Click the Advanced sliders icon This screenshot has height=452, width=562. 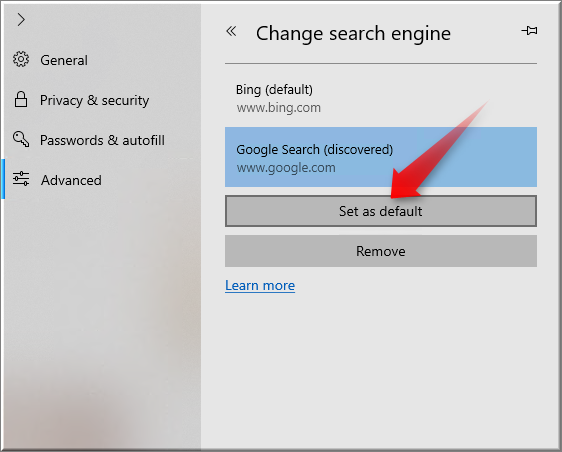(x=21, y=179)
